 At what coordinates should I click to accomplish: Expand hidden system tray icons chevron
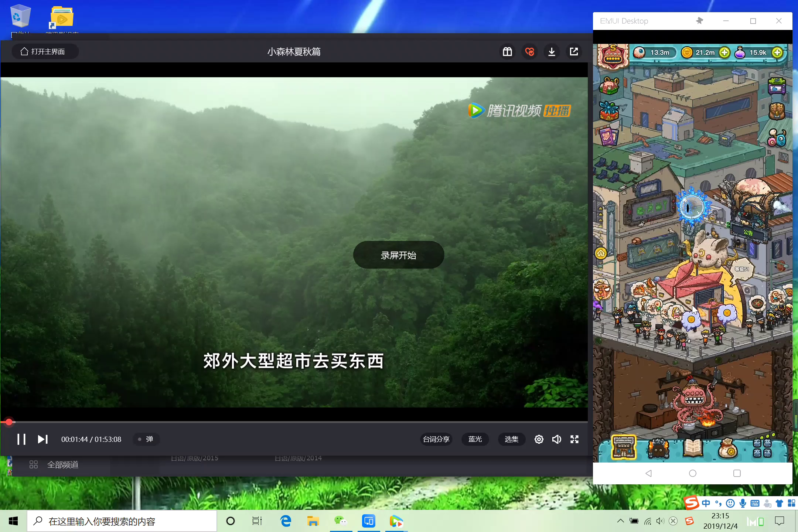tap(621, 521)
